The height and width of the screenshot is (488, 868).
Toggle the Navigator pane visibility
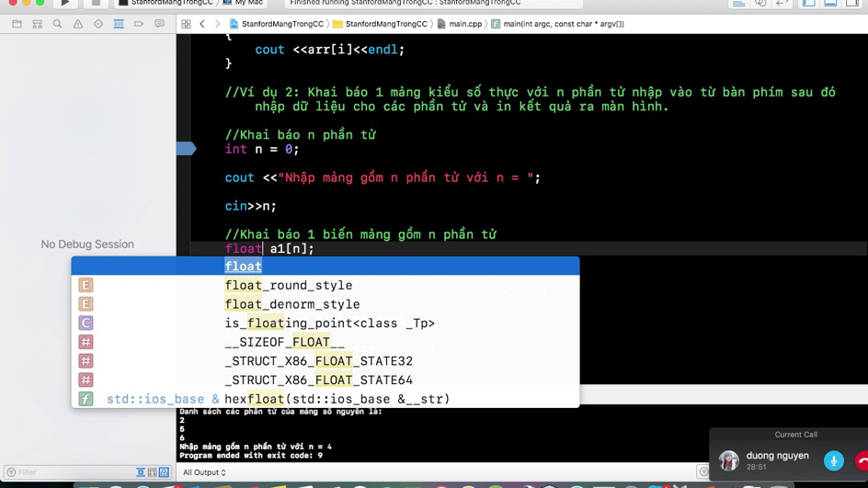[x=809, y=3]
